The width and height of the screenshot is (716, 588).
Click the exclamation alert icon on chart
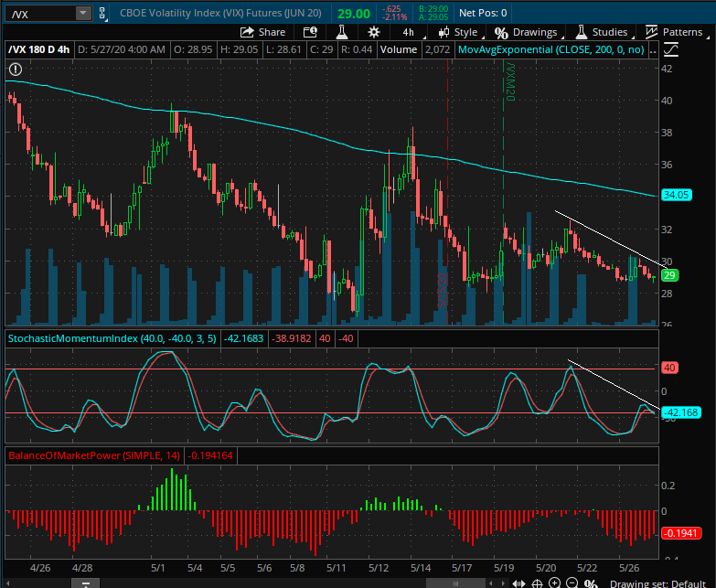pos(16,69)
